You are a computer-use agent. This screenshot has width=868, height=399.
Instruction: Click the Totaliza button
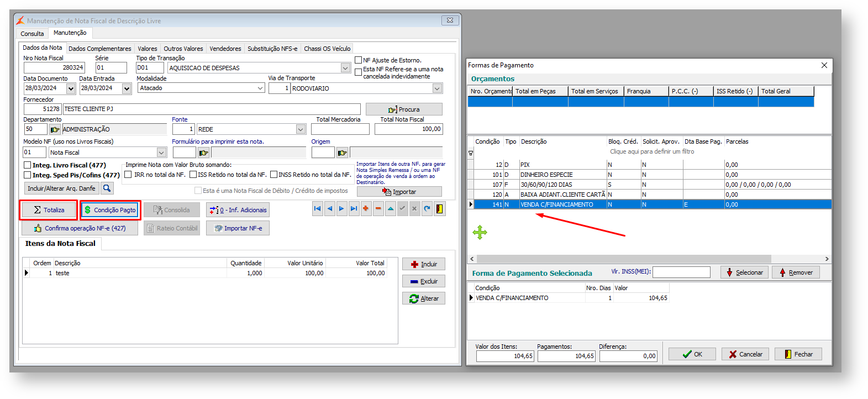(x=49, y=210)
